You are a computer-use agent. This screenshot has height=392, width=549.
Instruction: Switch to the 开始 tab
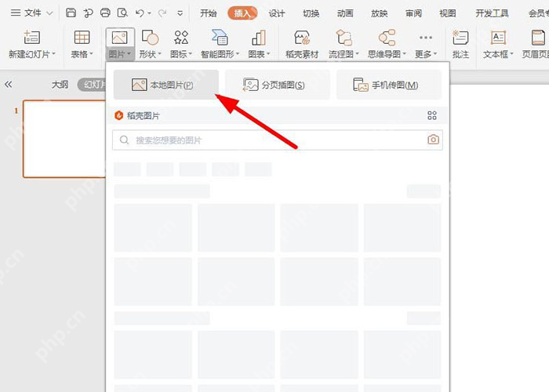(209, 13)
